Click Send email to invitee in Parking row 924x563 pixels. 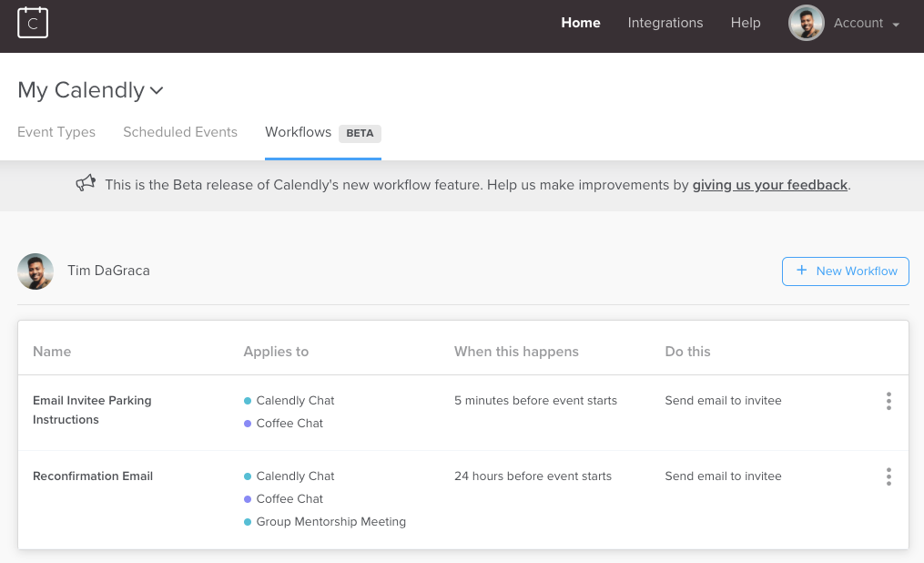[x=723, y=400]
